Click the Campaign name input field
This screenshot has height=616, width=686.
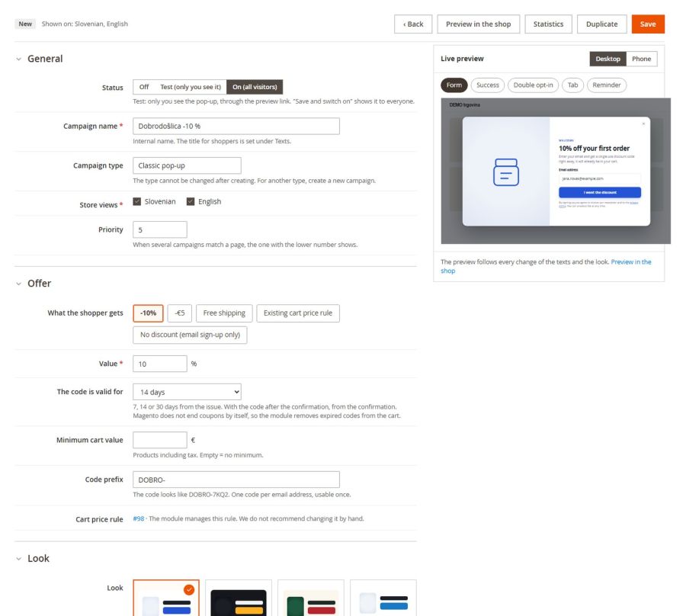[x=236, y=126]
